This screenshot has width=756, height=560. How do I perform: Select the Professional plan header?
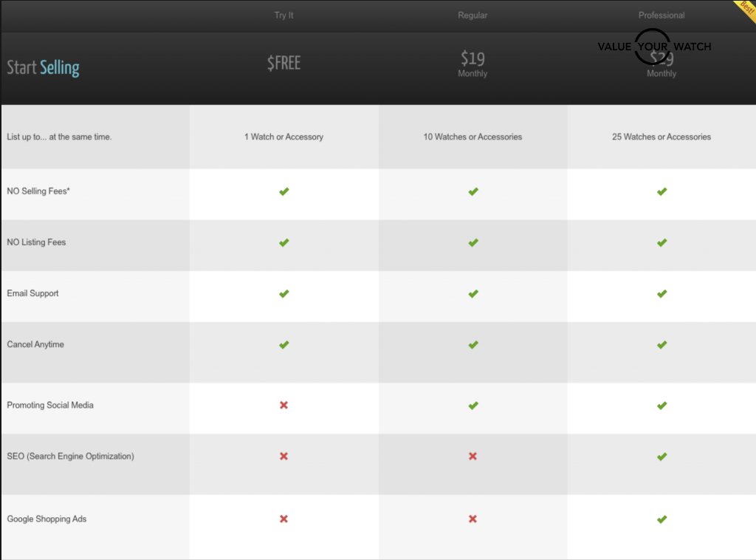(661, 16)
